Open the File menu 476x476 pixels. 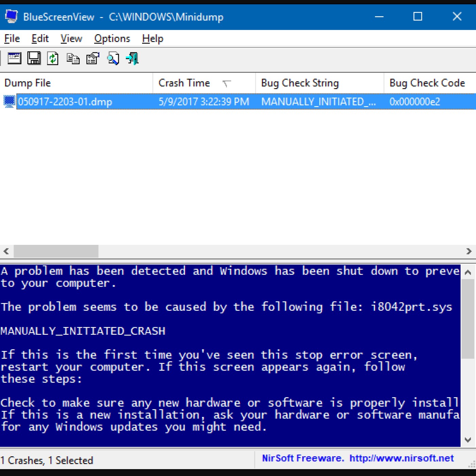coord(12,39)
